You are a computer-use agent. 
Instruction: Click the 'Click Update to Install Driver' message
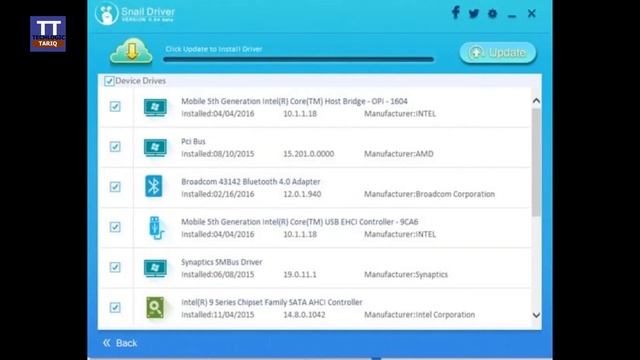pos(213,49)
